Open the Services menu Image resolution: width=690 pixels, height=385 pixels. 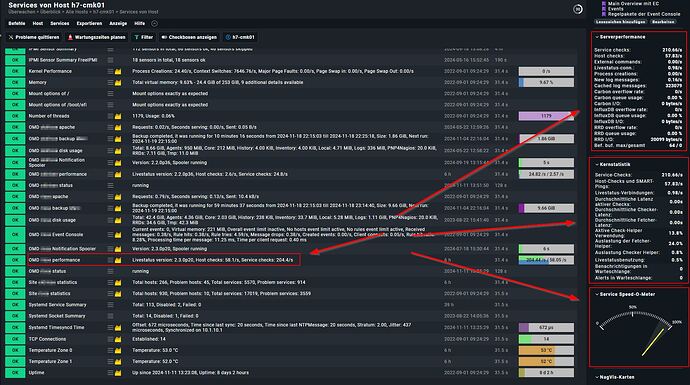click(59, 23)
